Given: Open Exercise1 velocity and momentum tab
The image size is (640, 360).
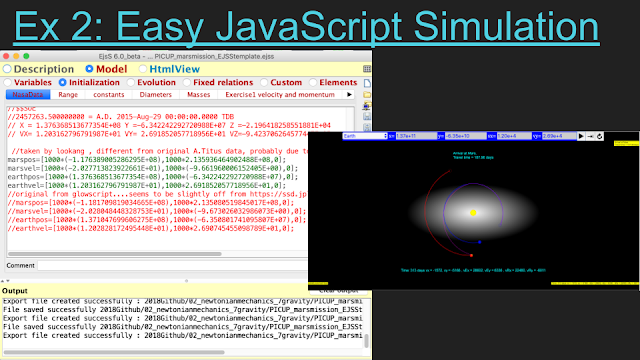Looking at the screenshot, I should [280, 95].
